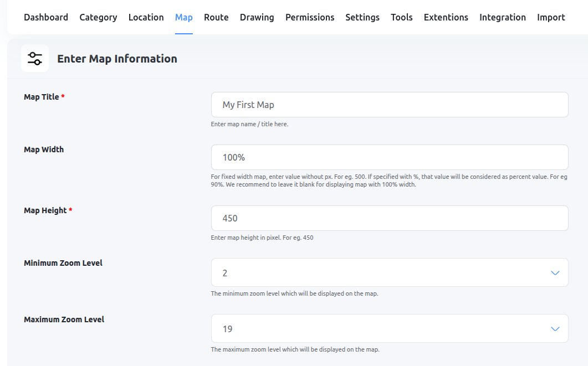Switch to the Route tab
588x366 pixels.
[216, 17]
